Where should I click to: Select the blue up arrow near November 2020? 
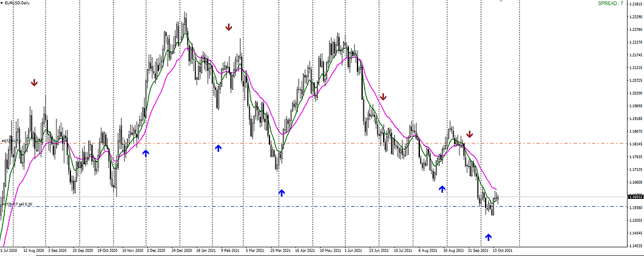click(146, 153)
